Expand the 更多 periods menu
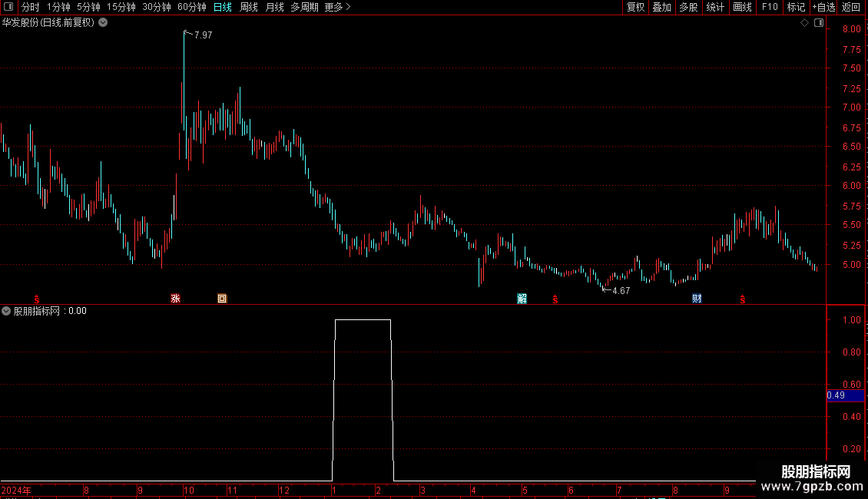This screenshot has width=868, height=499. 337,7
